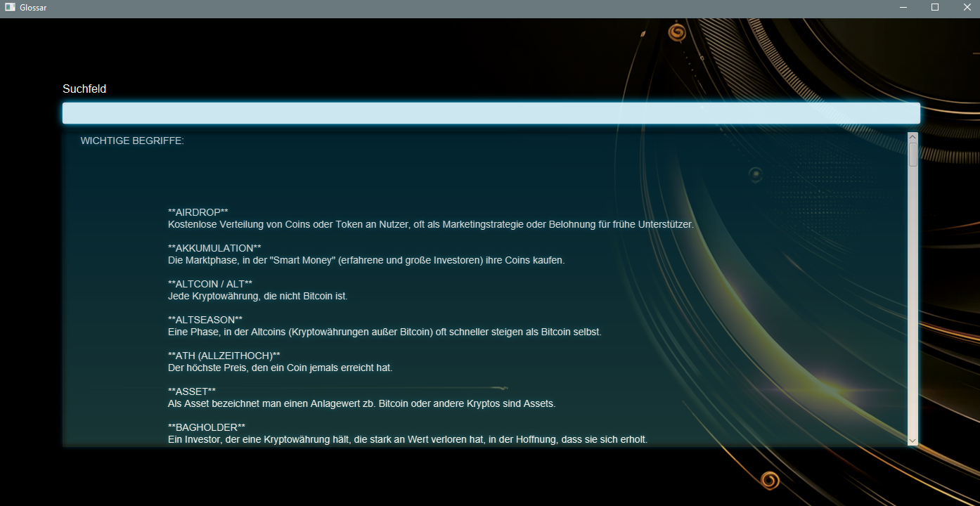Click the BAGHOLDER definition line
The image size is (980, 506).
(408, 439)
